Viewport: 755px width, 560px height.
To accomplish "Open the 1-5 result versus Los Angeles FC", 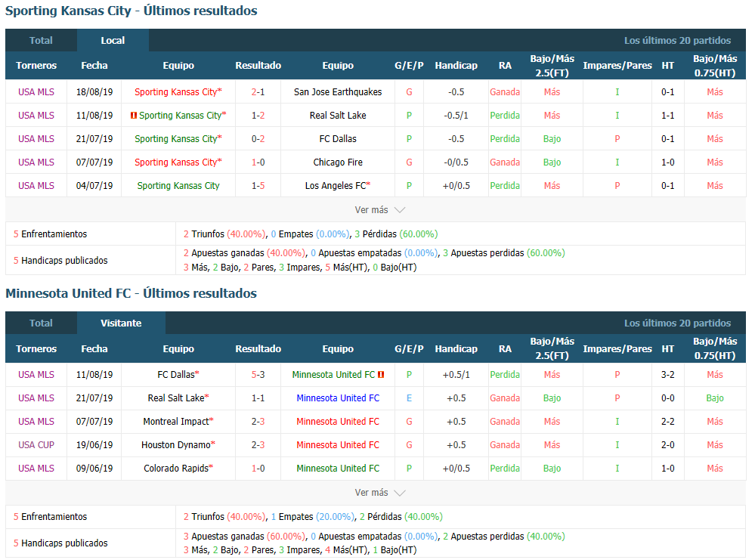I will [258, 186].
